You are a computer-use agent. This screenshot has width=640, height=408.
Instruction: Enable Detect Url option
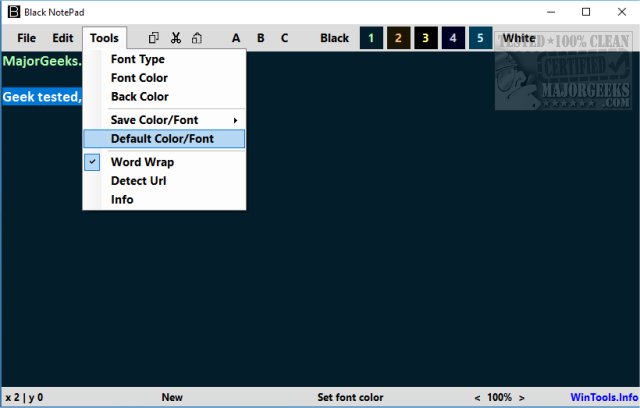click(164, 181)
